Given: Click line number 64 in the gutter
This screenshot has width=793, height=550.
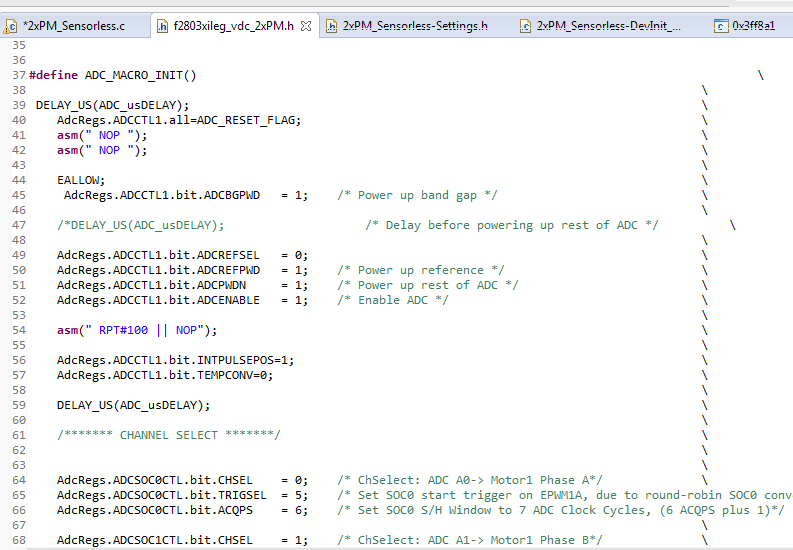Looking at the screenshot, I should pyautogui.click(x=19, y=480).
